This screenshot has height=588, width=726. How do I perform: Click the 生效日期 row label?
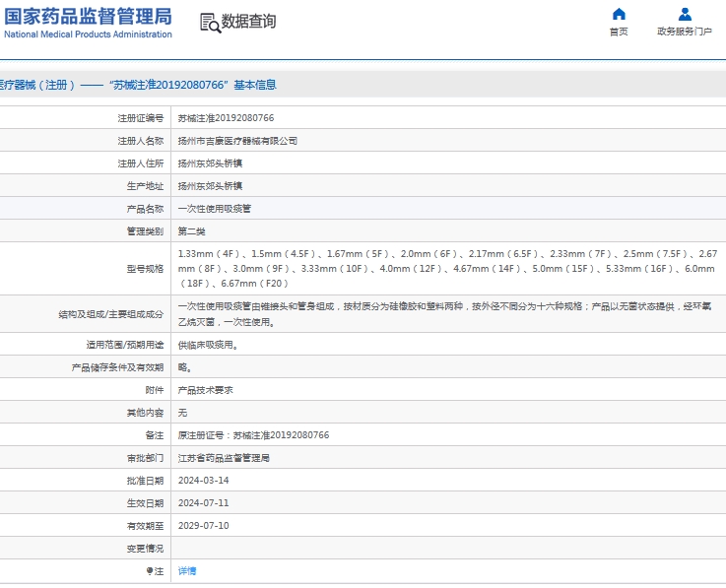(145, 503)
